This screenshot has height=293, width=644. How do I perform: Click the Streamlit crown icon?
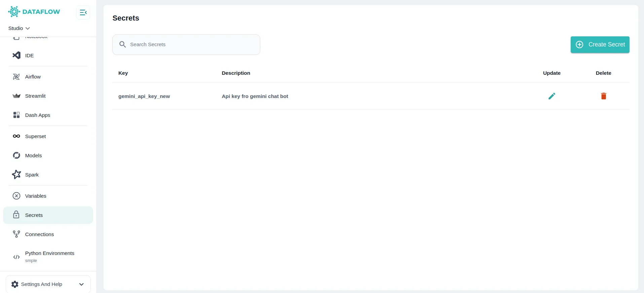tap(16, 96)
